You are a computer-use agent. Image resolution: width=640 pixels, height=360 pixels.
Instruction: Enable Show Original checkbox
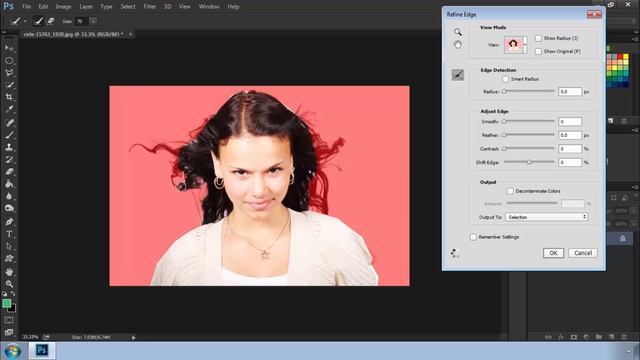538,51
